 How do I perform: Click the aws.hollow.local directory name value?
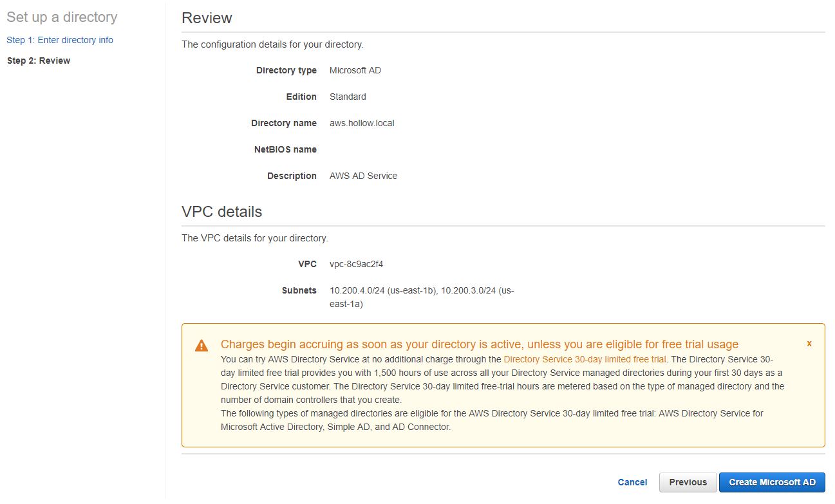(362, 123)
